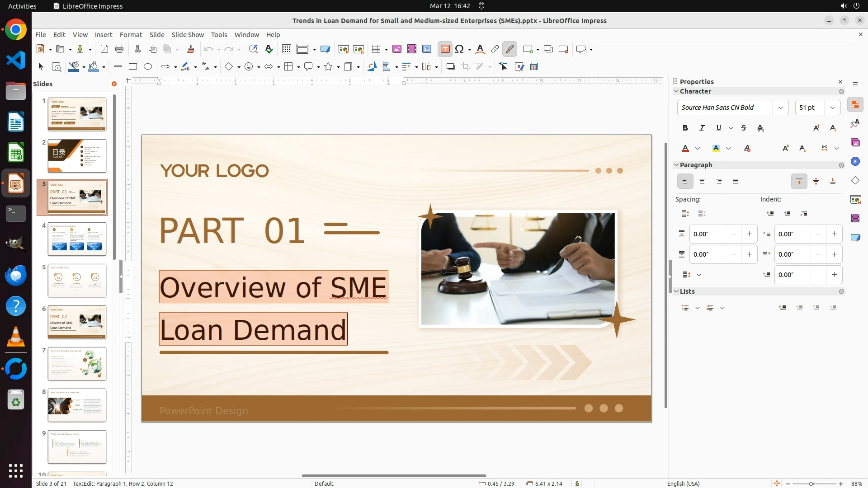Click the font color red A swatch
Screen dimensions: 868x488
[x=685, y=149]
